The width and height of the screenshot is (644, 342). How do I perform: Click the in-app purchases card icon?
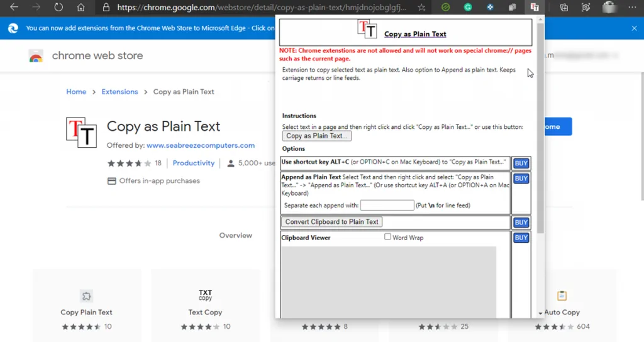pos(111,181)
